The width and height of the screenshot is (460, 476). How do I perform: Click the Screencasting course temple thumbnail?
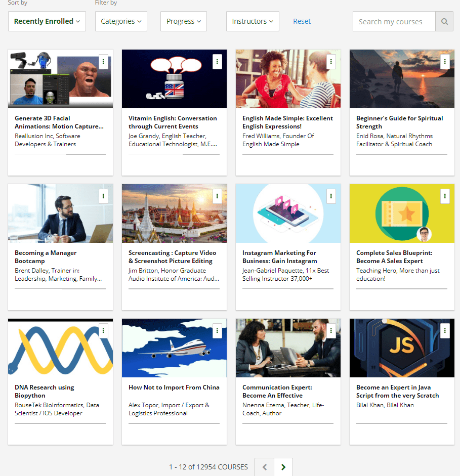click(174, 213)
